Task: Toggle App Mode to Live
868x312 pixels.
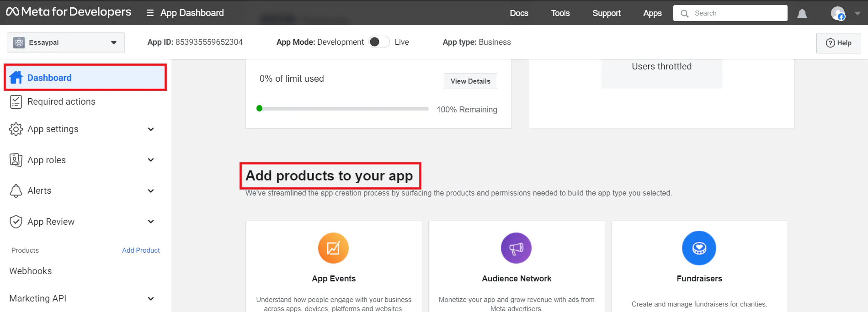Action: tap(379, 42)
